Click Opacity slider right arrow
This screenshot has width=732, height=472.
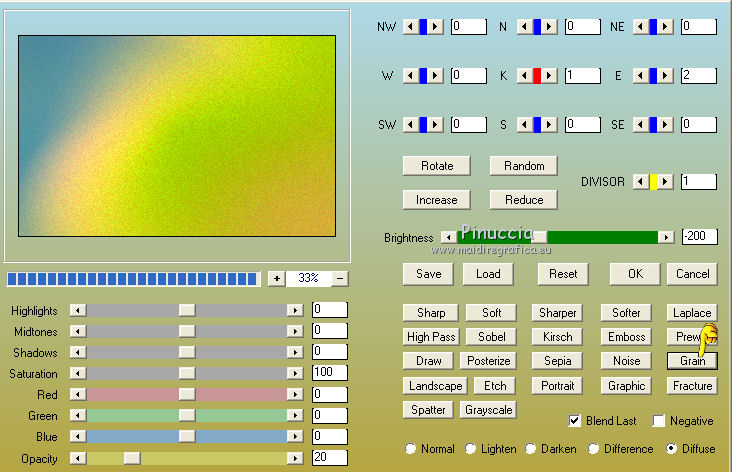(x=295, y=458)
